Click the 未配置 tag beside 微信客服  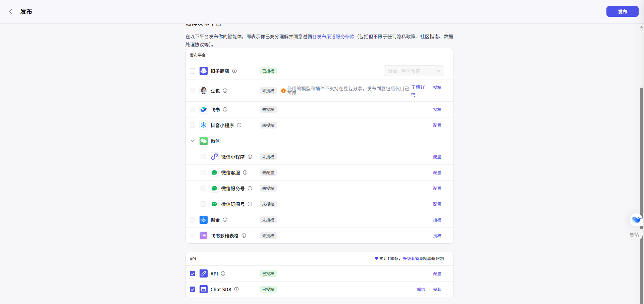point(268,172)
